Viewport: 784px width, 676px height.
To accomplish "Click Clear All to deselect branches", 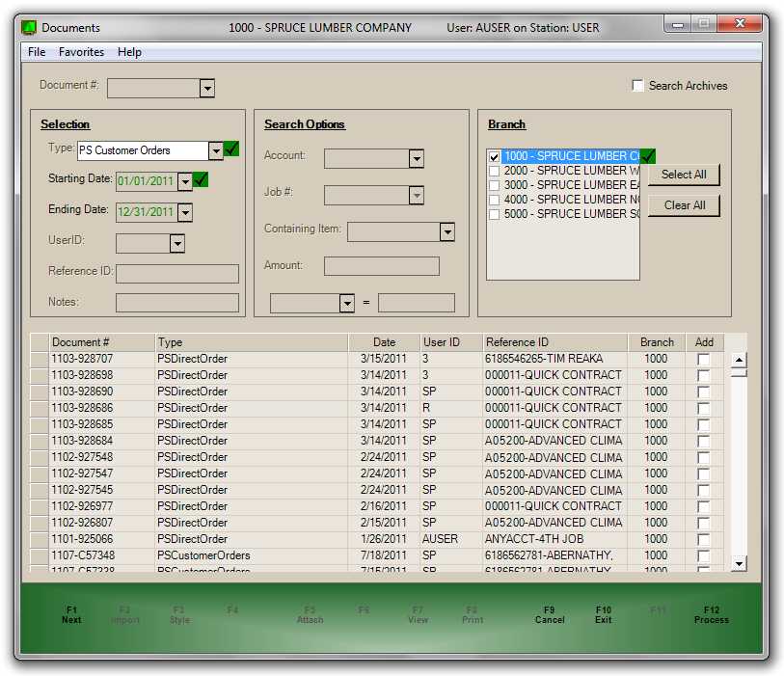I will pos(684,204).
